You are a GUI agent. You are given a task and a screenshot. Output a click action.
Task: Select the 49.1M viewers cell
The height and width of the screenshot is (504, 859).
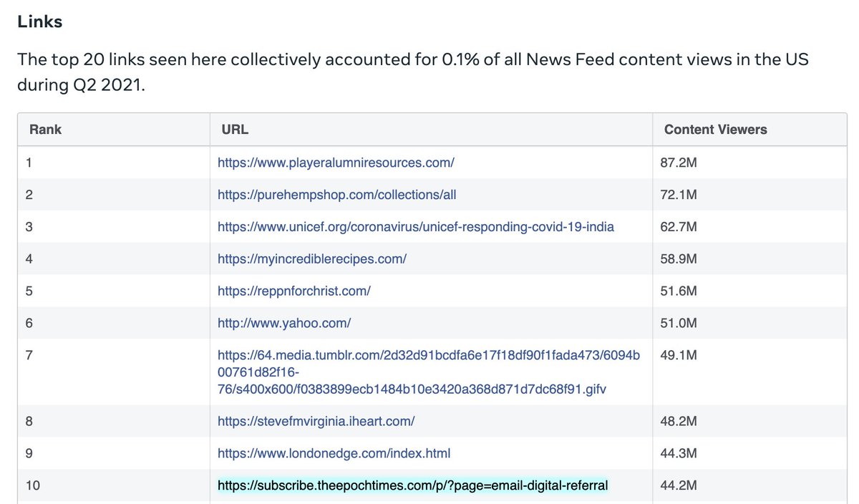pyautogui.click(x=749, y=372)
